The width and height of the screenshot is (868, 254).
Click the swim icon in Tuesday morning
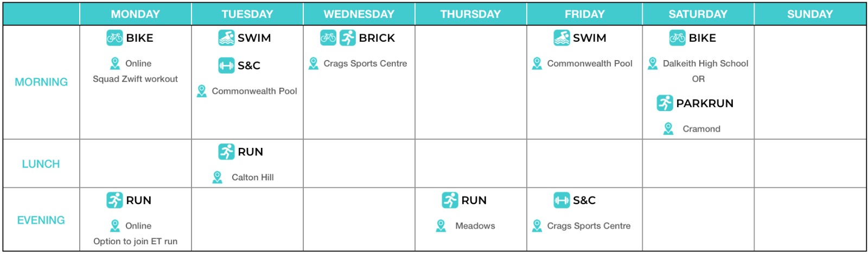click(x=226, y=38)
